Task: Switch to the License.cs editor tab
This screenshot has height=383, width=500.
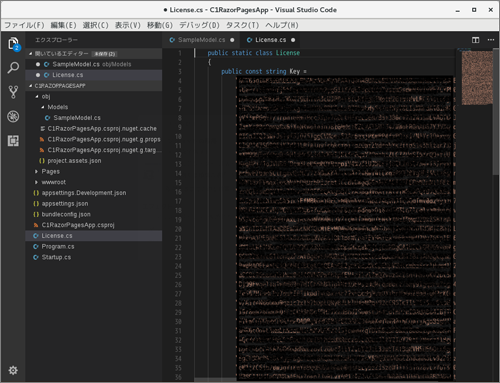Action: point(270,40)
